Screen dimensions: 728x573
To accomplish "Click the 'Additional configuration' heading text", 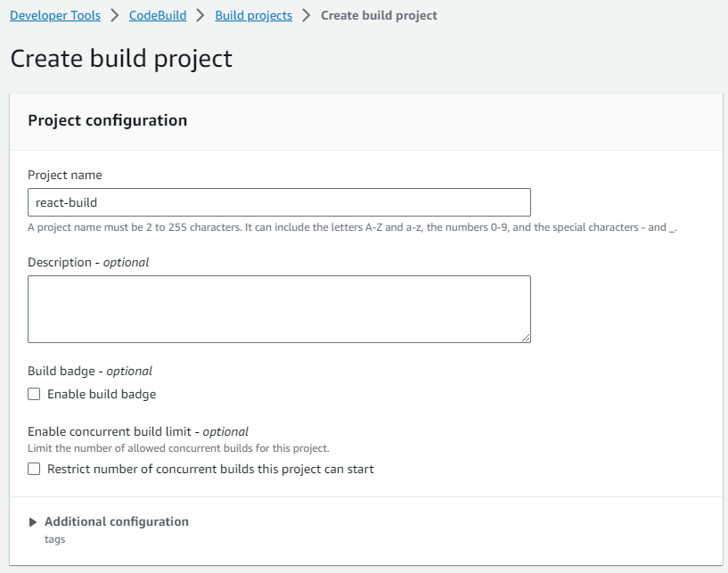I will (117, 521).
